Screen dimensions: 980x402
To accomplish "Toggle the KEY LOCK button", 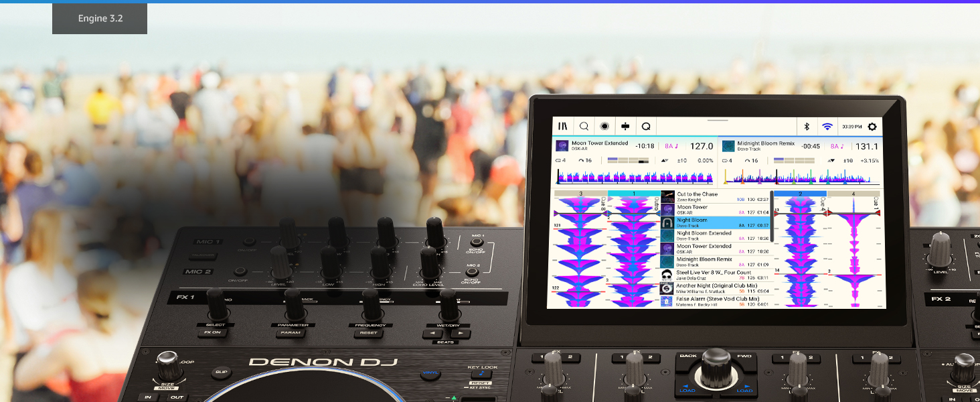I will click(x=483, y=375).
